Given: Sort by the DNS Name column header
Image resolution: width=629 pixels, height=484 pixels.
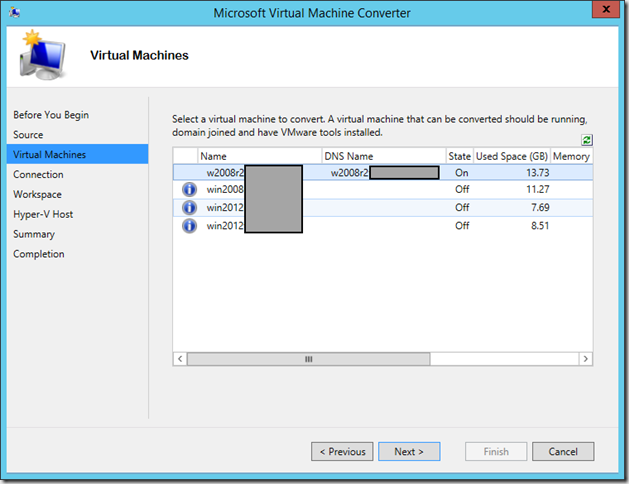Looking at the screenshot, I should pyautogui.click(x=384, y=156).
